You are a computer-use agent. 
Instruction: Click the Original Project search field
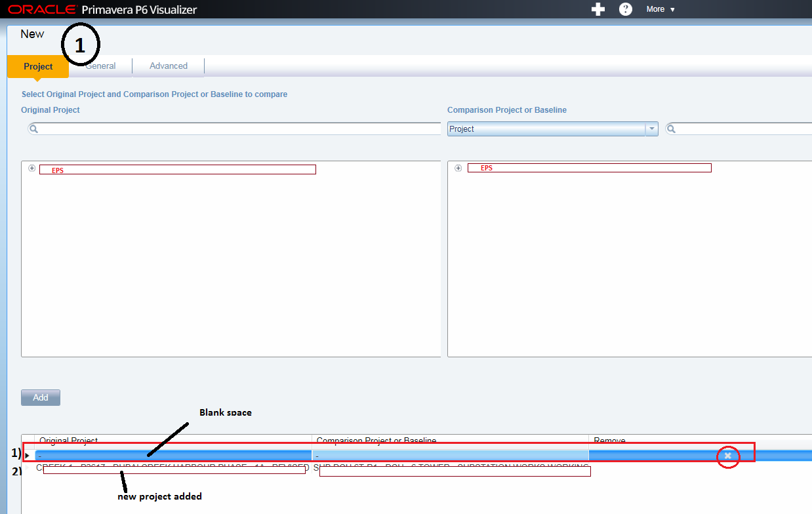pyautogui.click(x=234, y=129)
